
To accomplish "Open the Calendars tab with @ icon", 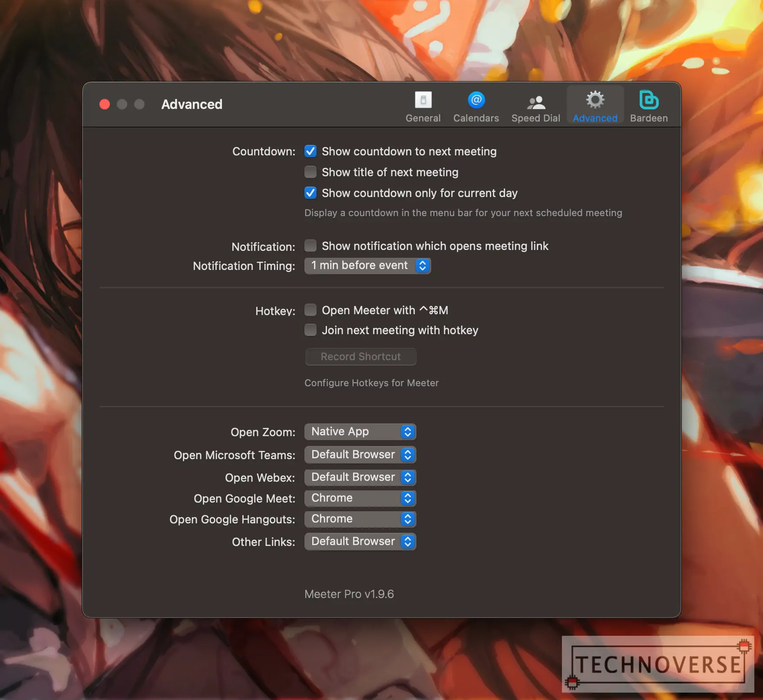I will [476, 100].
